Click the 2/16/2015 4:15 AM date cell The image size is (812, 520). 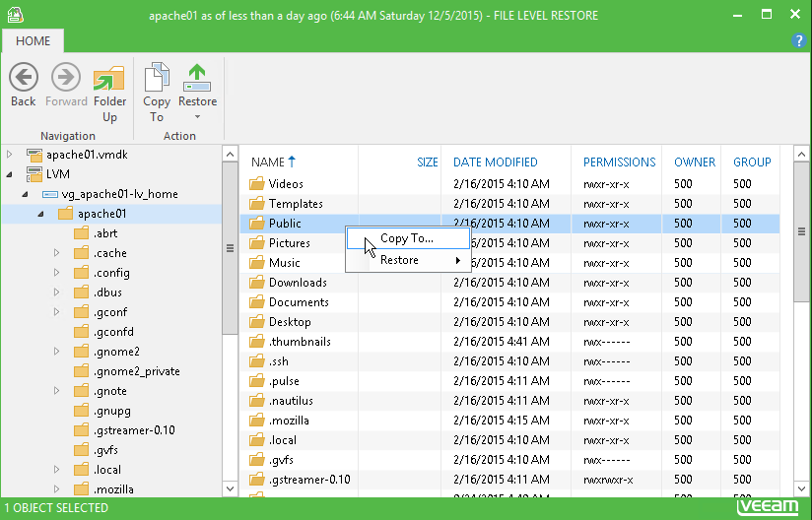pyautogui.click(x=502, y=421)
